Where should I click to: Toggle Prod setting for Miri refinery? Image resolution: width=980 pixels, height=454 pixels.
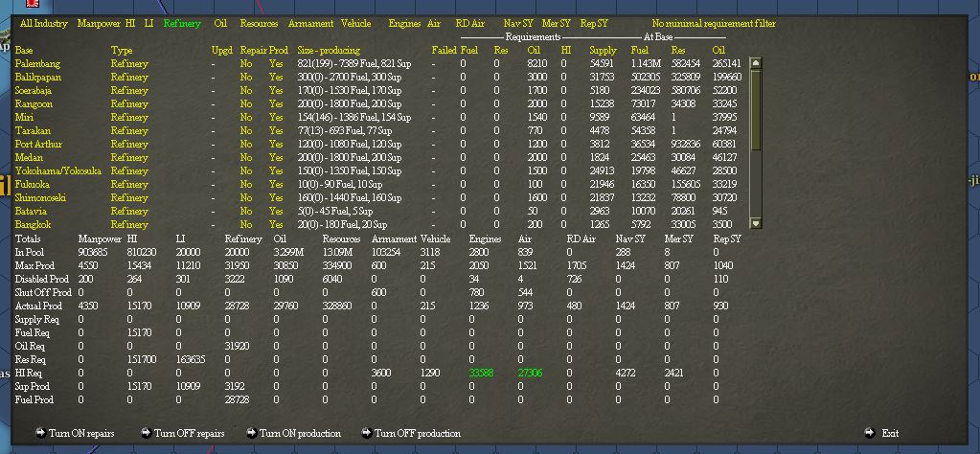pyautogui.click(x=276, y=118)
